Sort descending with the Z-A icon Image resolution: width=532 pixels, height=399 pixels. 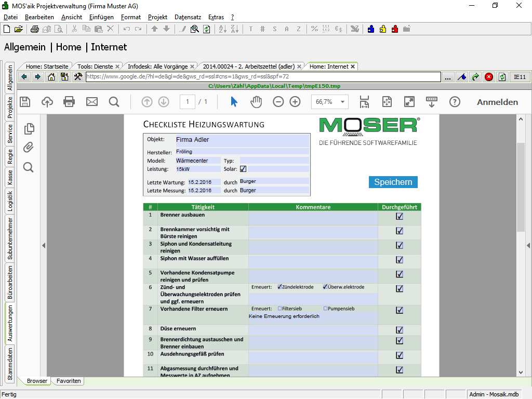(235, 29)
